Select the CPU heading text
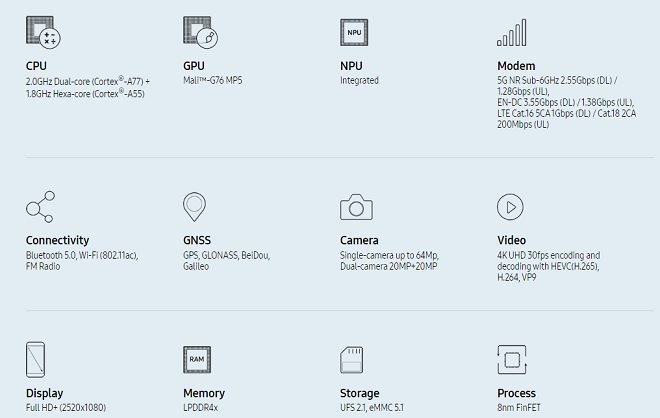Screen dimensions: 660x418 (x=36, y=66)
